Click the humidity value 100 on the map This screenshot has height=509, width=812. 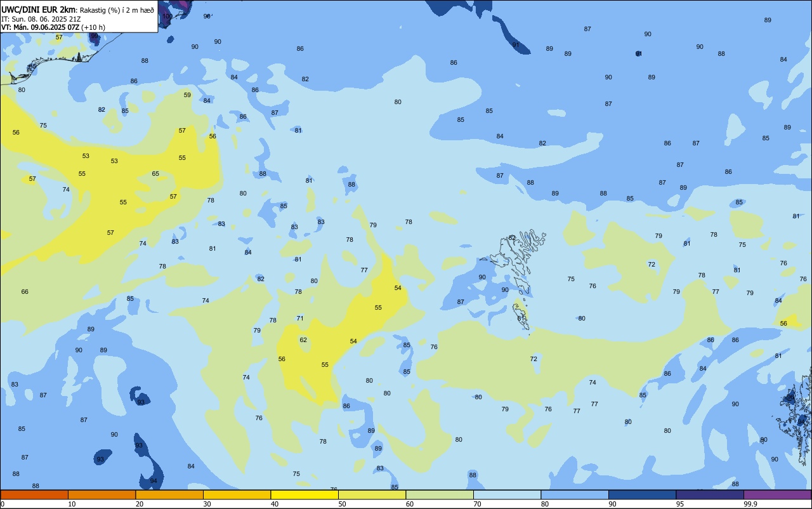coord(167,16)
